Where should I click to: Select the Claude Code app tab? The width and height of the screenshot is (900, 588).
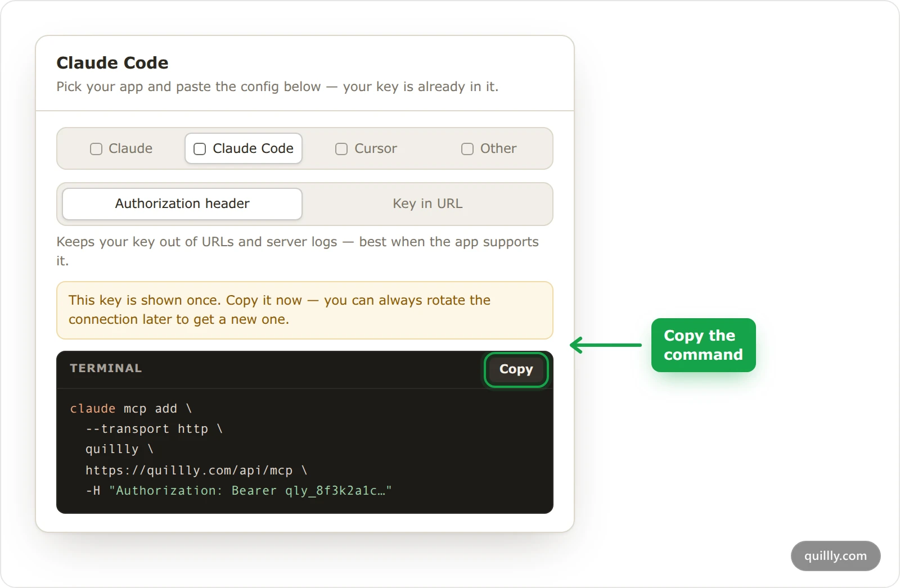pyautogui.click(x=244, y=148)
